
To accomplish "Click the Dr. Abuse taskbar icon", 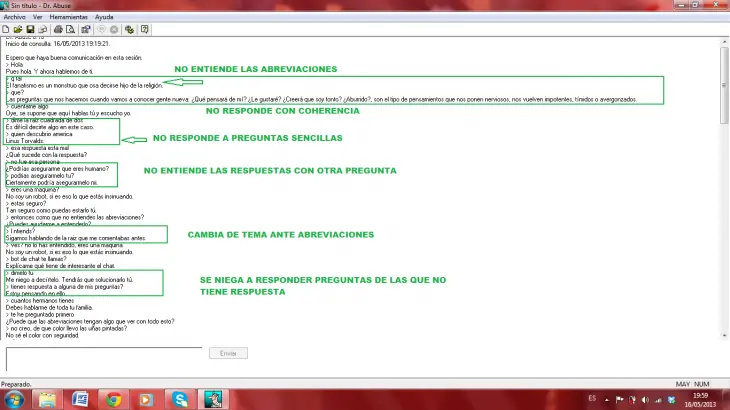I will tap(213, 399).
